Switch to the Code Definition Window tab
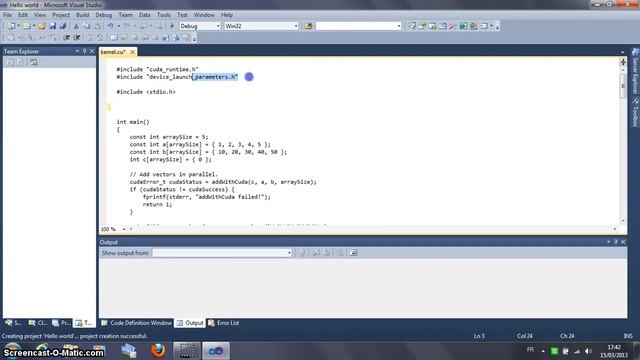Screen dimensions: 640x360 [137, 323]
